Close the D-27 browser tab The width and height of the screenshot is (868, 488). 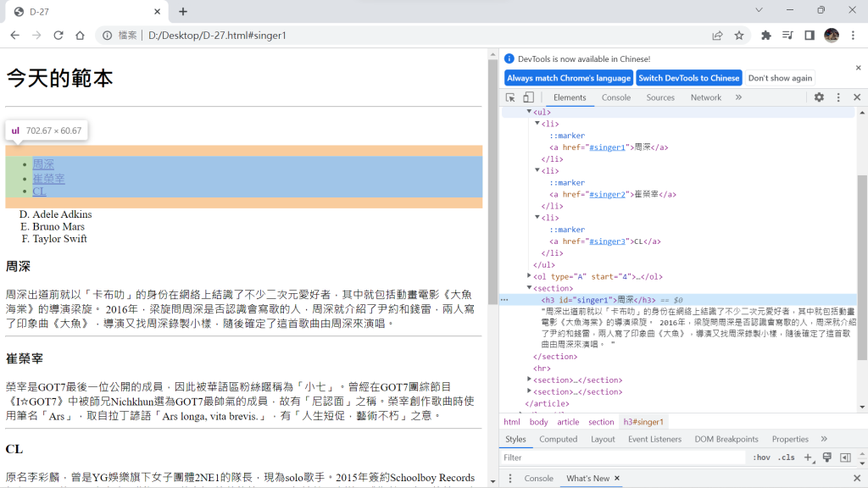(157, 12)
